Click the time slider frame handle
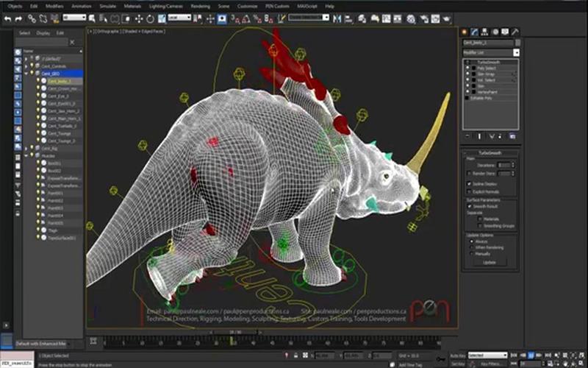Image resolution: width=588 pixels, height=368 pixels. pyautogui.click(x=235, y=333)
